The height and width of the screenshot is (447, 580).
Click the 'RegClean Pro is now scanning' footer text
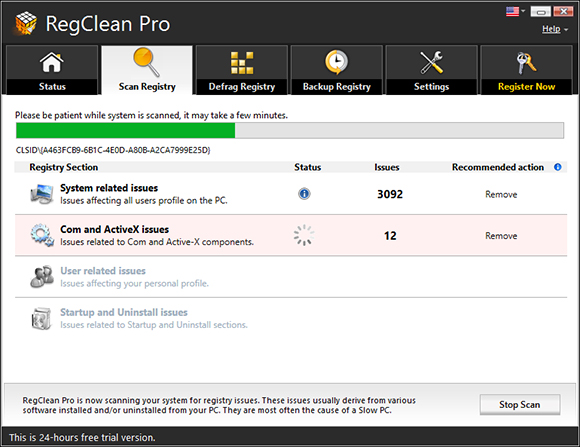[x=219, y=405]
